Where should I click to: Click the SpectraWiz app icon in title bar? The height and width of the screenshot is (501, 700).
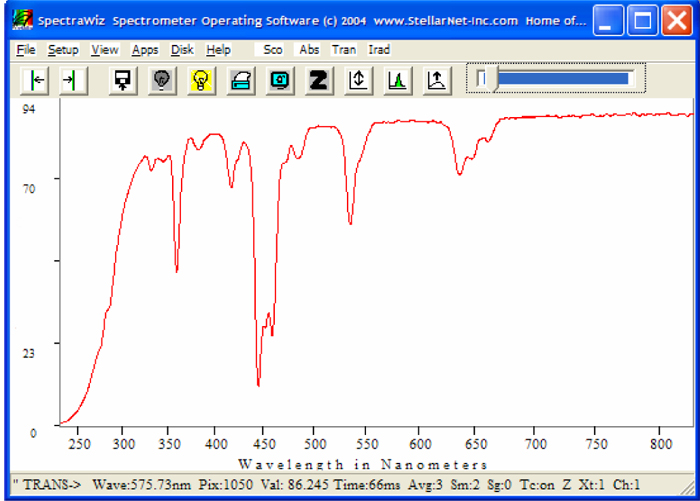[22, 20]
